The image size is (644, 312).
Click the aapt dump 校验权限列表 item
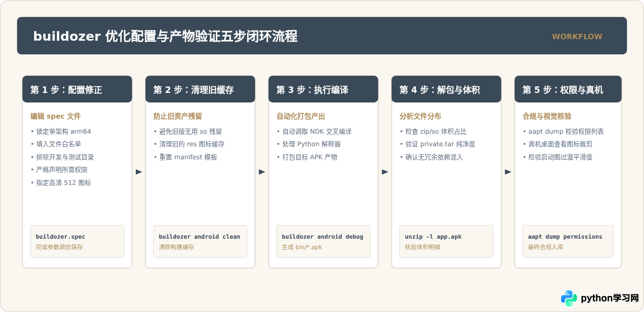[x=563, y=132]
